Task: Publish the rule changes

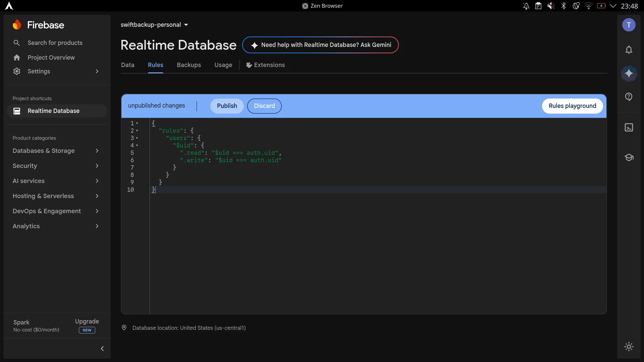Action: point(227,106)
